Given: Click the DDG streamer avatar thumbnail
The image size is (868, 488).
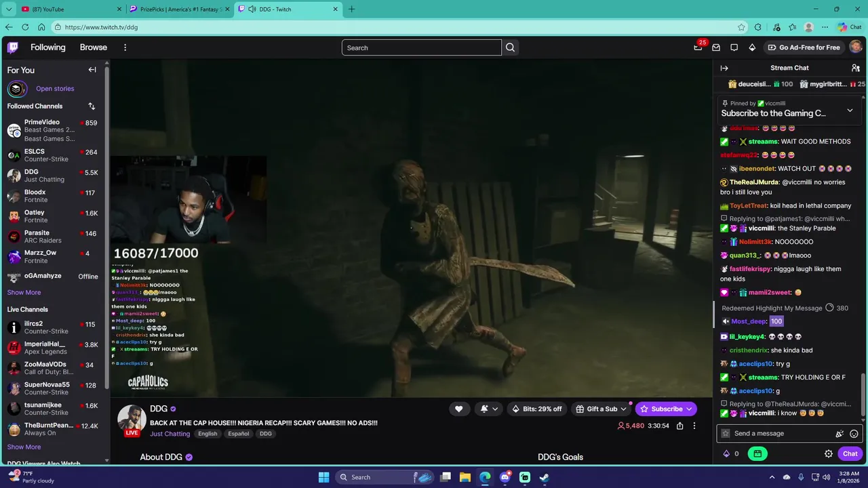Looking at the screenshot, I should pos(132,420).
